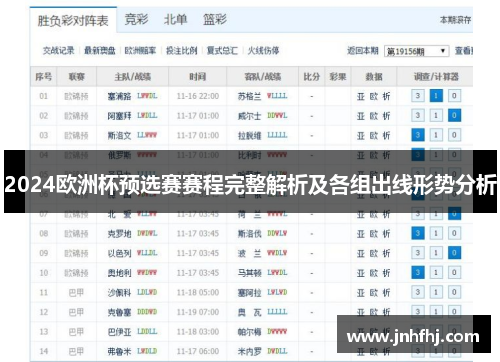500x362 pixels.
Task: Select away team 斯洛伐 in row 08
Action: (249, 234)
